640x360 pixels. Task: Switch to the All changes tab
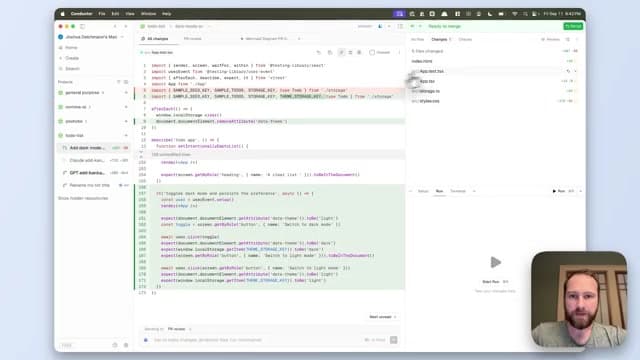click(155, 39)
